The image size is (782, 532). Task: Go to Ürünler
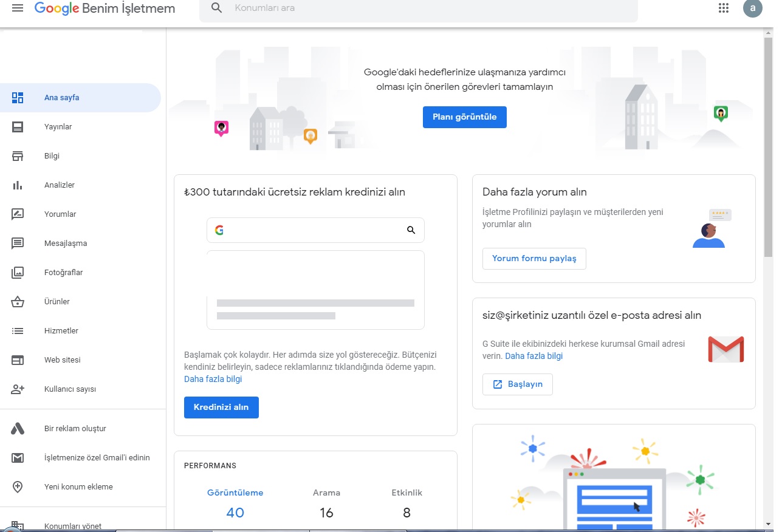80,302
